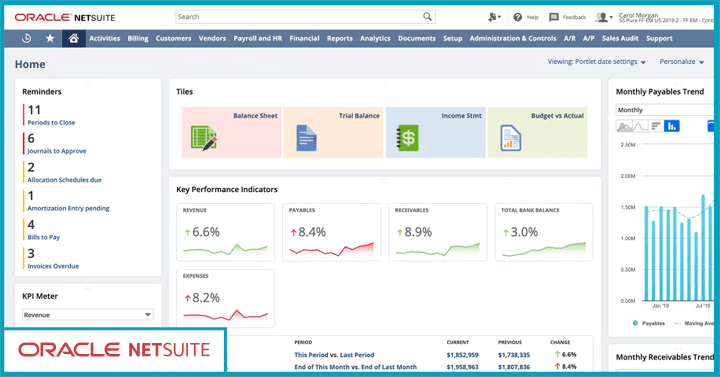Open the Financial menu
This screenshot has width=720, height=377.
(304, 39)
